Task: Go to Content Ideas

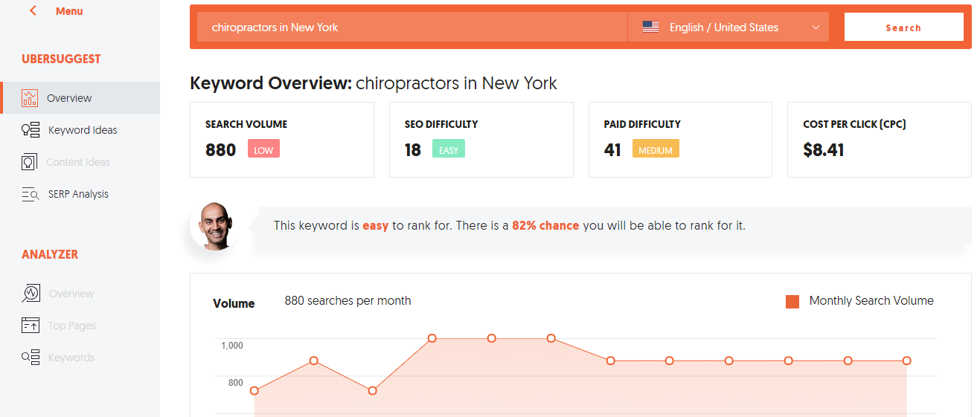Action: pos(80,162)
